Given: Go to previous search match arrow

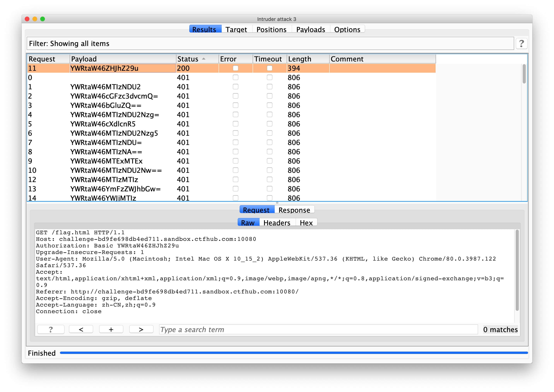Looking at the screenshot, I should click(81, 329).
